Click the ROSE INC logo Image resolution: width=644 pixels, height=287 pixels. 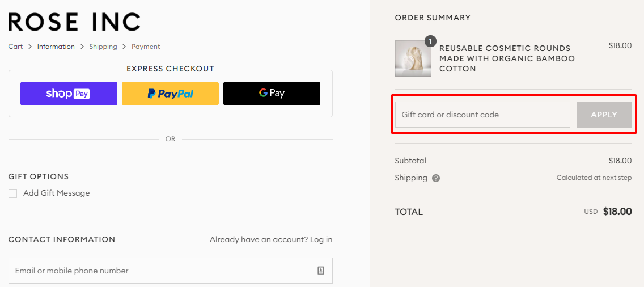click(74, 22)
